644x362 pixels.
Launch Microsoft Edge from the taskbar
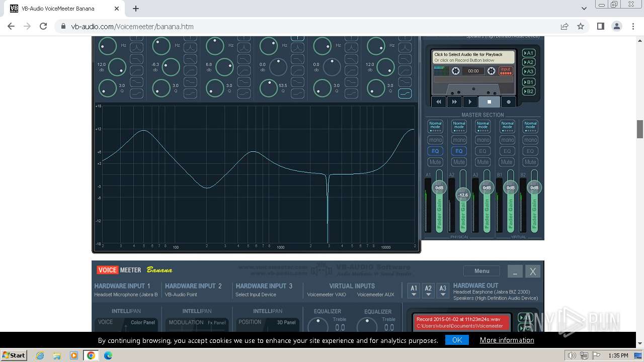point(108,355)
